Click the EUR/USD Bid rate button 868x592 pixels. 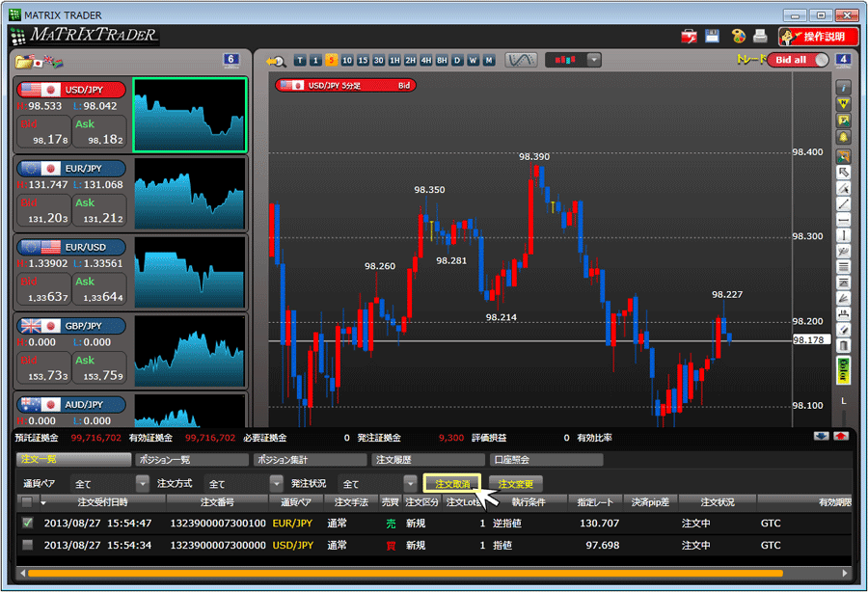coord(43,289)
